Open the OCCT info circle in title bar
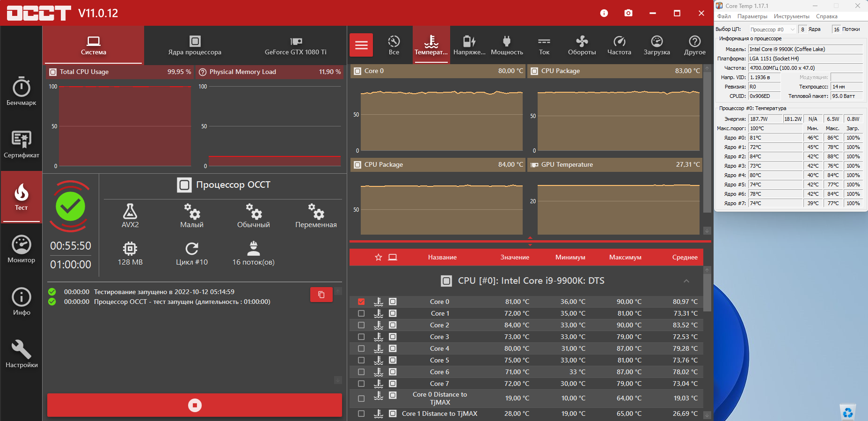 click(604, 13)
